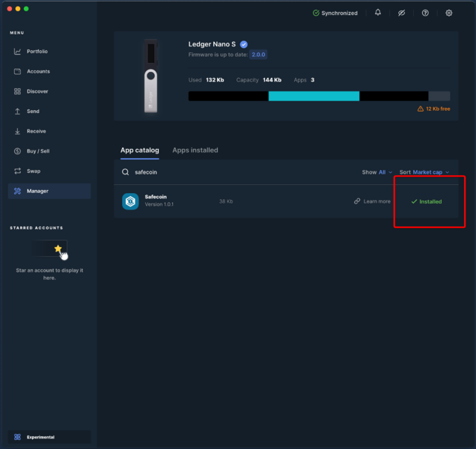Expand the chevron next to All
Image resolution: width=476 pixels, height=449 pixels.
coord(390,172)
